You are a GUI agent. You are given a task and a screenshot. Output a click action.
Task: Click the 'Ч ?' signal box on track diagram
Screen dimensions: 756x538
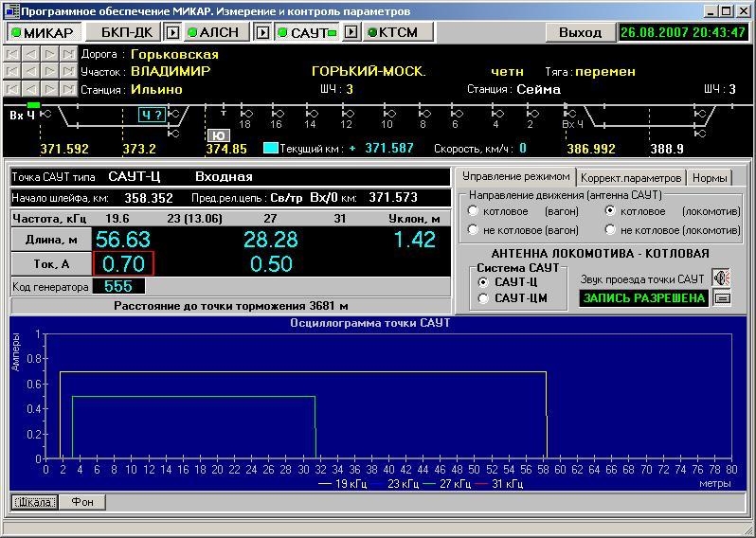click(x=152, y=115)
